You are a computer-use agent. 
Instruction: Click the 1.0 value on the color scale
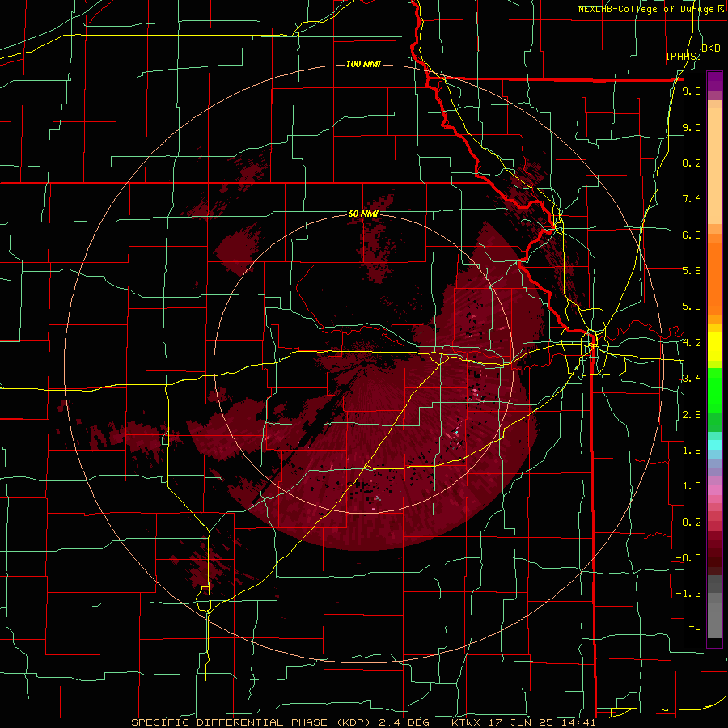[692, 486]
